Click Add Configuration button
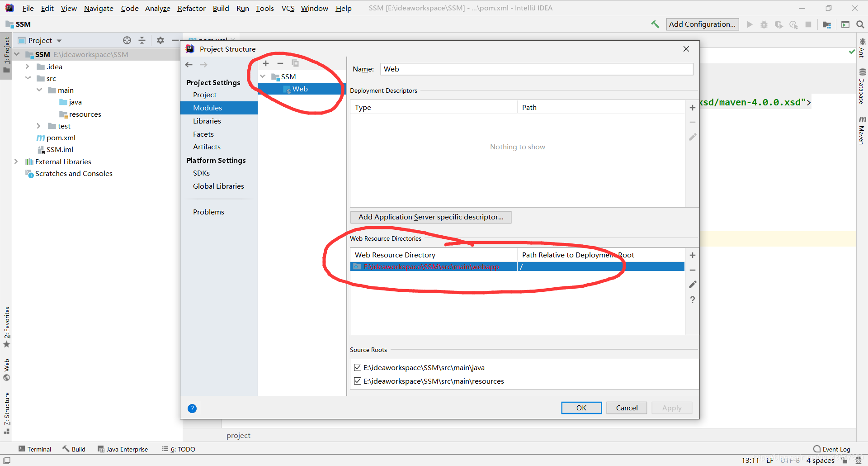Image resolution: width=868 pixels, height=466 pixels. 702,24
